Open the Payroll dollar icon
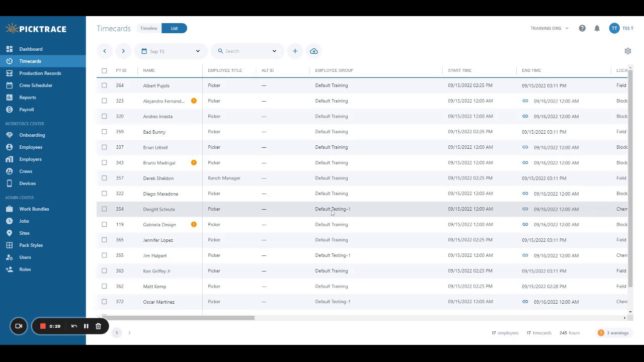This screenshot has height=362, width=644. tap(9, 109)
